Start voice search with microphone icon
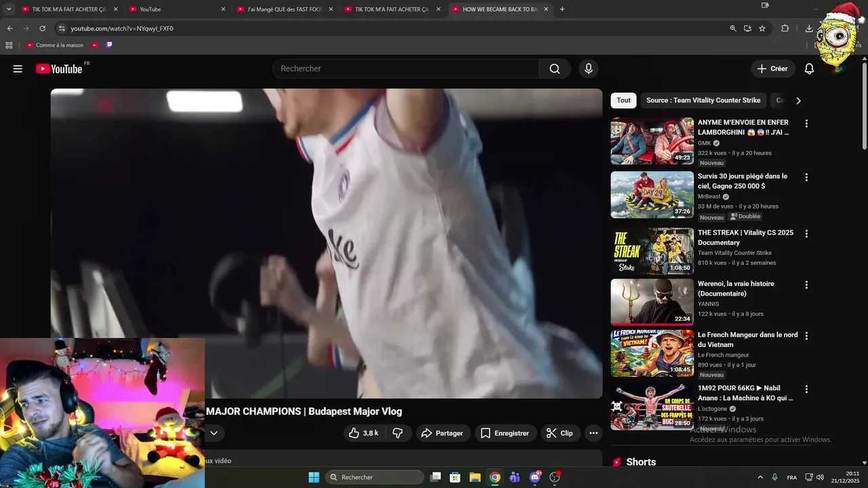Viewport: 868px width, 488px height. [589, 68]
